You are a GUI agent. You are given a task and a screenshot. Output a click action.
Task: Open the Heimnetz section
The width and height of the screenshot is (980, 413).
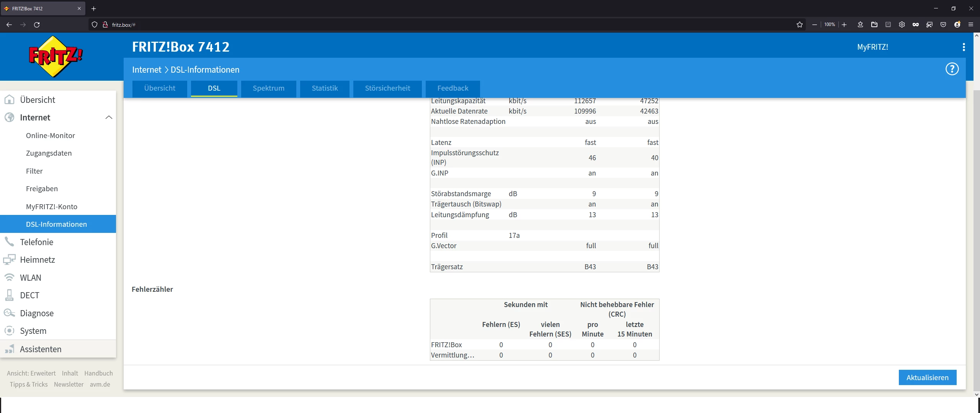click(38, 260)
